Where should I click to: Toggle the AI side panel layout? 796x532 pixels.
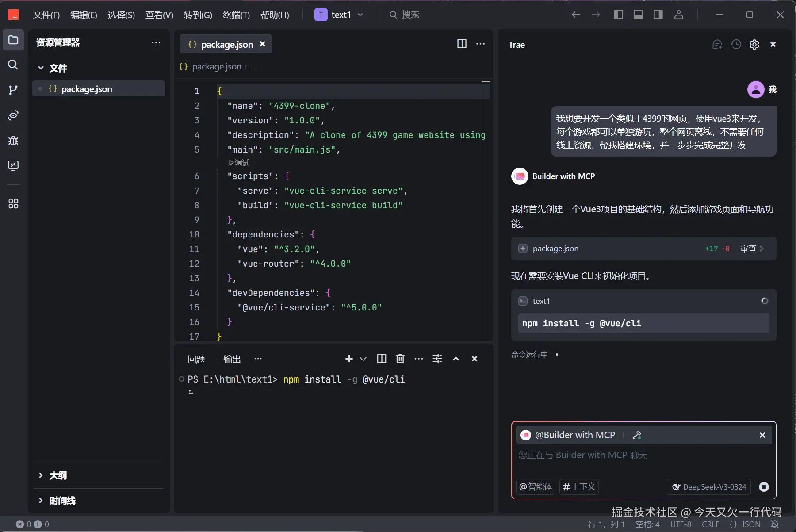658,15
